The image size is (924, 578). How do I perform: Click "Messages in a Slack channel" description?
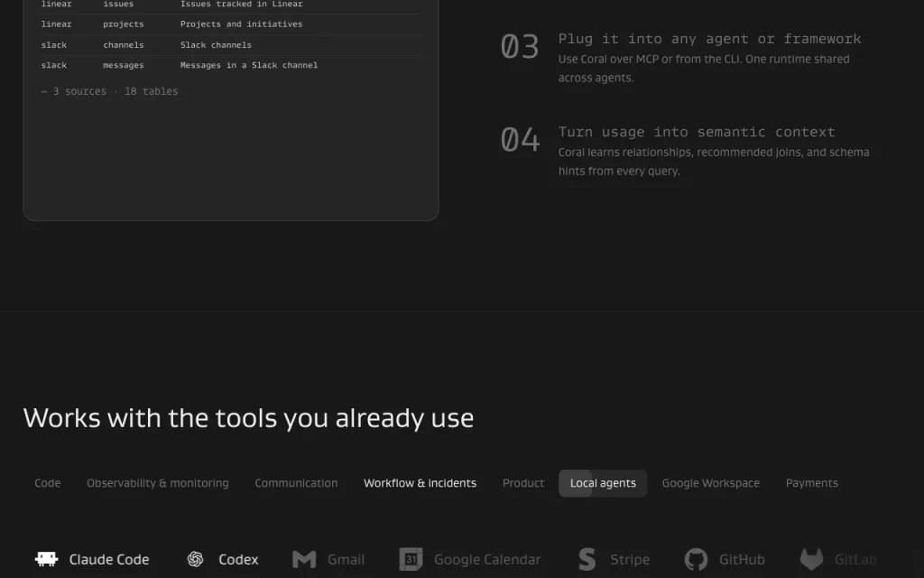[x=249, y=65]
